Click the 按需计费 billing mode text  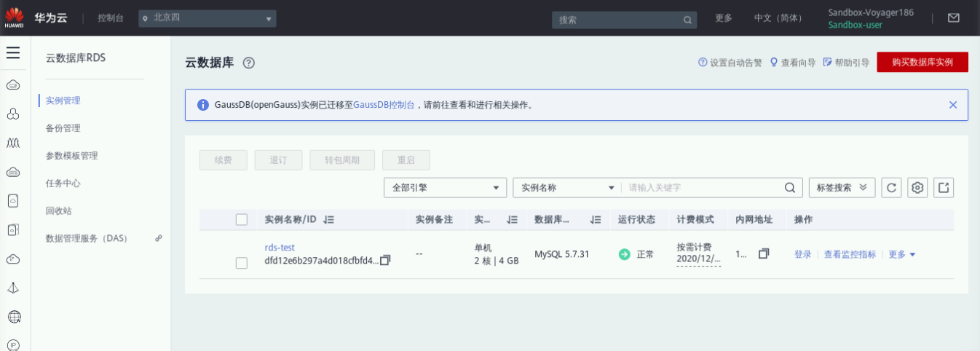(x=694, y=247)
